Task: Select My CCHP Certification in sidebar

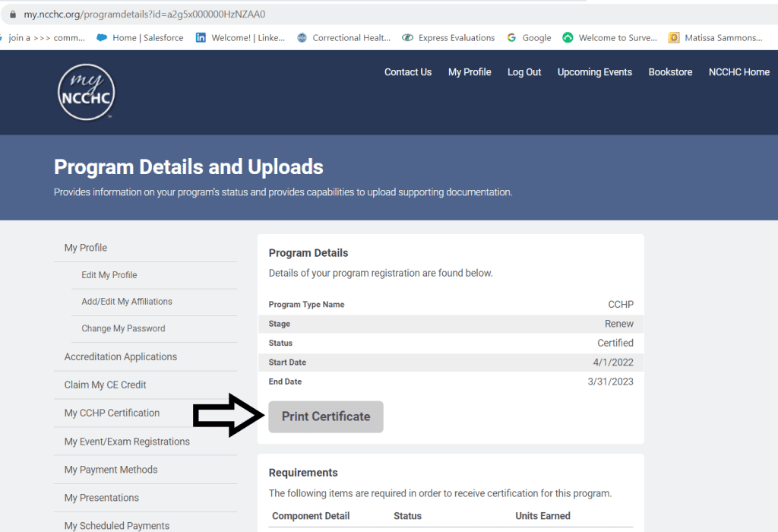Action: [112, 413]
